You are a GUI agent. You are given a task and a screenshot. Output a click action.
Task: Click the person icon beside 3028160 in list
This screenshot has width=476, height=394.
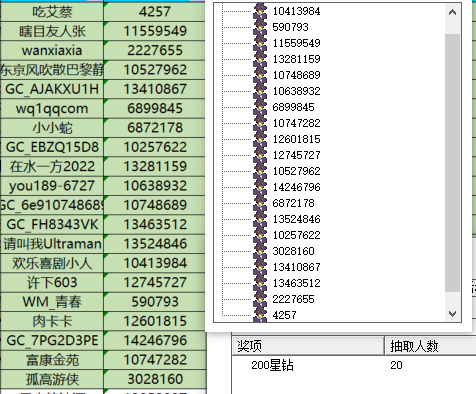pyautogui.click(x=260, y=251)
